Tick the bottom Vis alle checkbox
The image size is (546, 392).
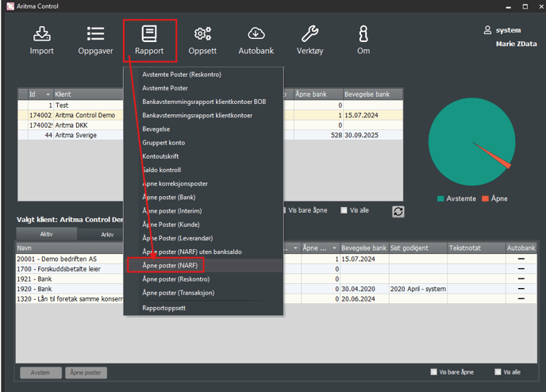point(498,371)
